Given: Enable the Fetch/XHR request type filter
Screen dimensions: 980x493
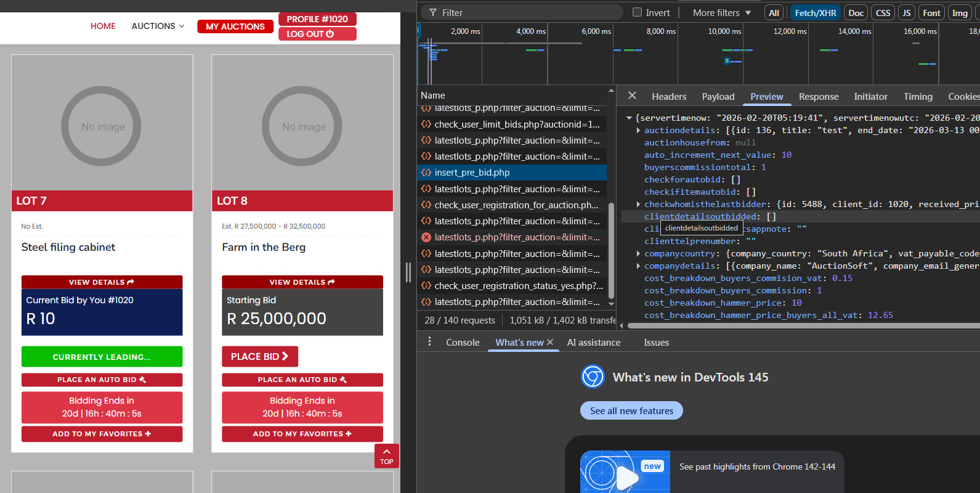Looking at the screenshot, I should click(x=815, y=12).
